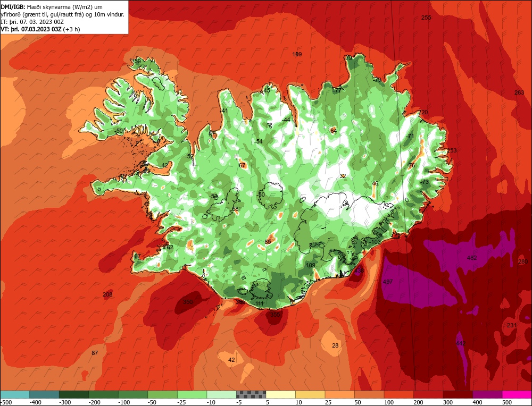The width and height of the screenshot is (532, 406).
Task: Click the '-103' value near the southeast glacier
Action: coord(375,242)
